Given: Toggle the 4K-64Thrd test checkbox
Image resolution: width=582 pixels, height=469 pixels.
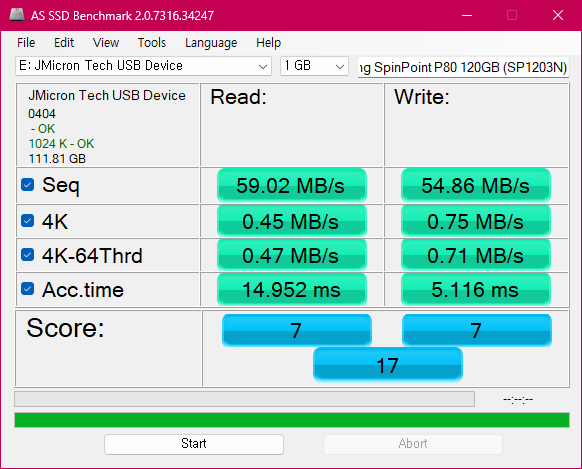Looking at the screenshot, I should coord(27,255).
